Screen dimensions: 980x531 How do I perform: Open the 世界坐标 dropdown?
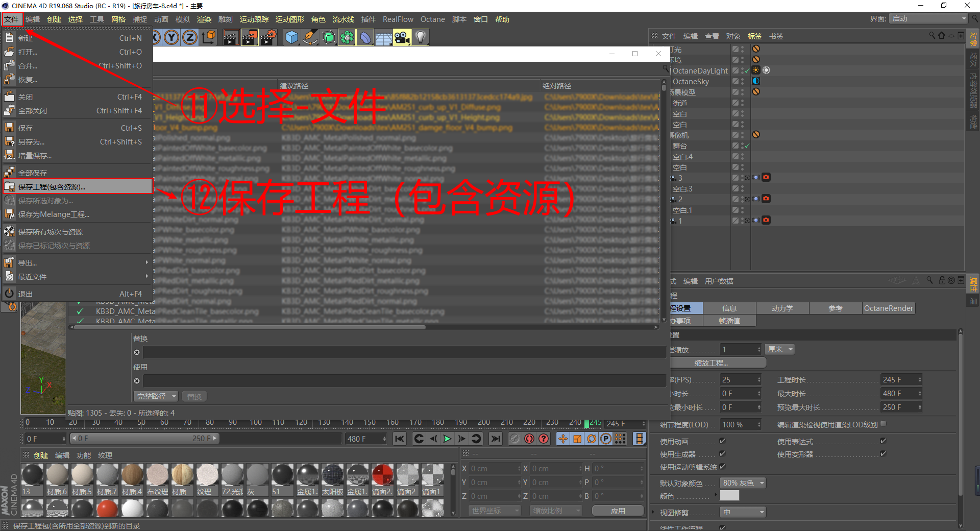(494, 511)
